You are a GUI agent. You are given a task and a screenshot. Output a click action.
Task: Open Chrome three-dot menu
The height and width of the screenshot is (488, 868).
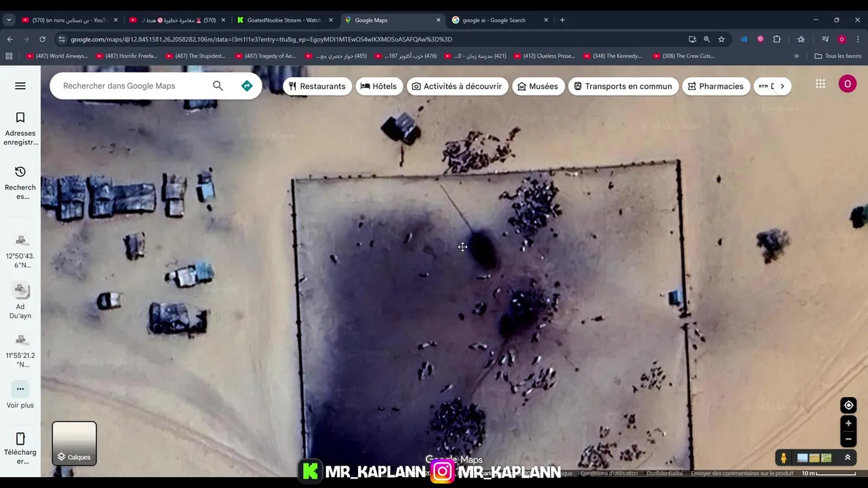point(858,39)
